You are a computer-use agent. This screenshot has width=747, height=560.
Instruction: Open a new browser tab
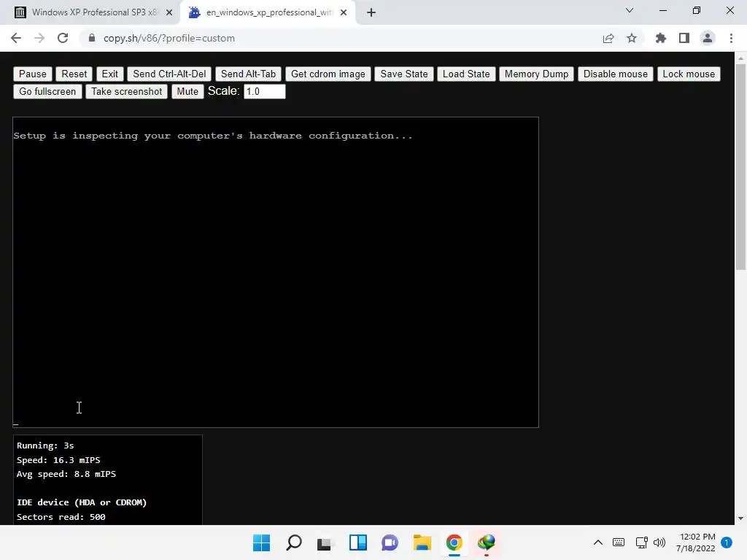click(371, 12)
